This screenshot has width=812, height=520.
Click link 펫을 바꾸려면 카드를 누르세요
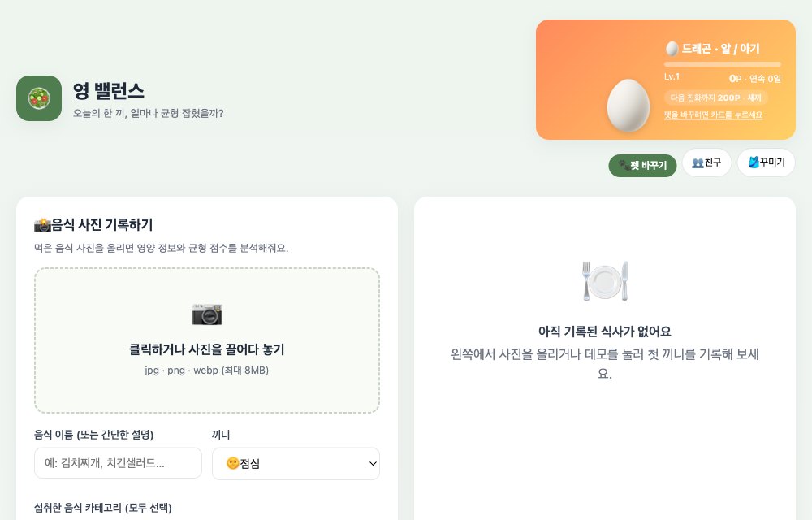(x=713, y=115)
